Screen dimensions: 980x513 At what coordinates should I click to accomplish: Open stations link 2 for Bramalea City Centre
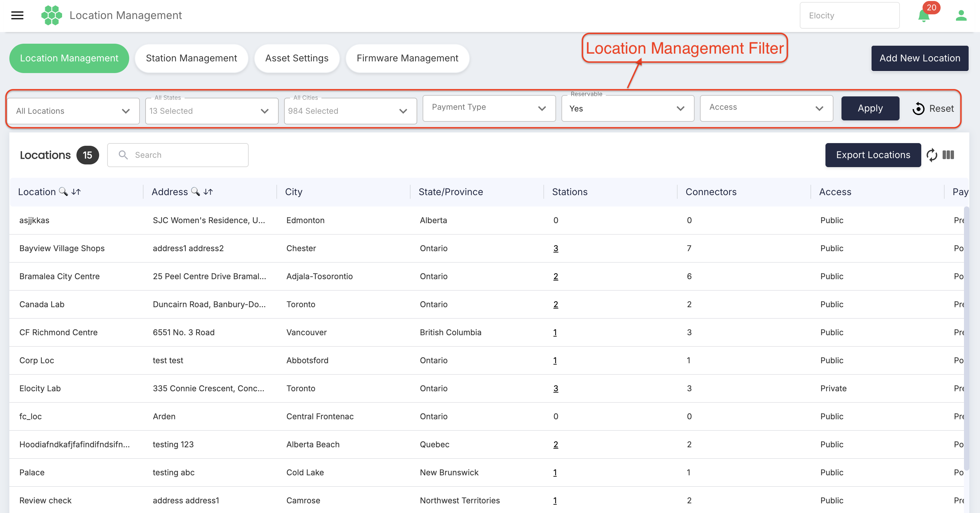tap(555, 277)
